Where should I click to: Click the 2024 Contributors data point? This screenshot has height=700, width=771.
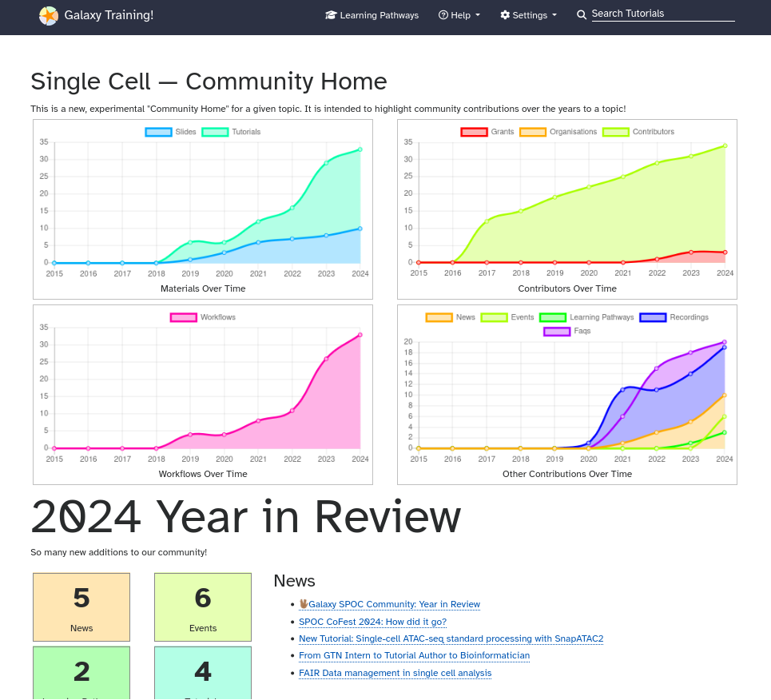click(725, 146)
